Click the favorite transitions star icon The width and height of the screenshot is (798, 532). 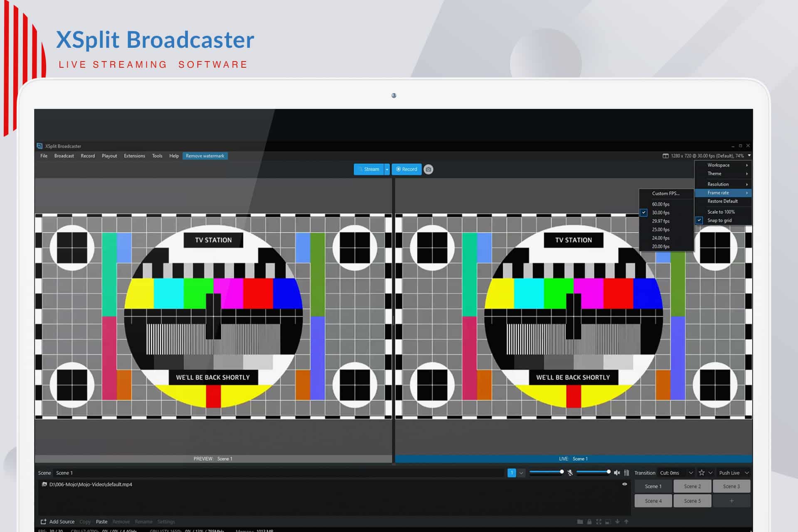[x=702, y=473]
